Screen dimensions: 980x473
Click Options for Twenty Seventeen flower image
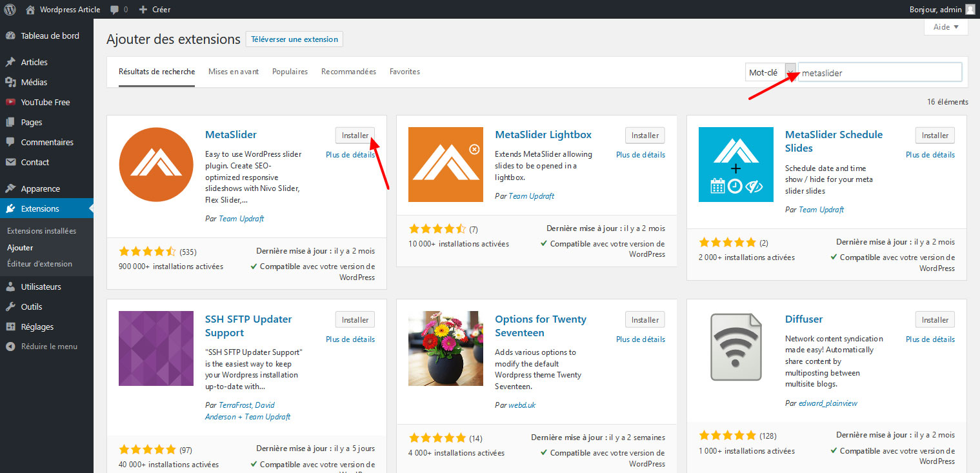pos(446,348)
